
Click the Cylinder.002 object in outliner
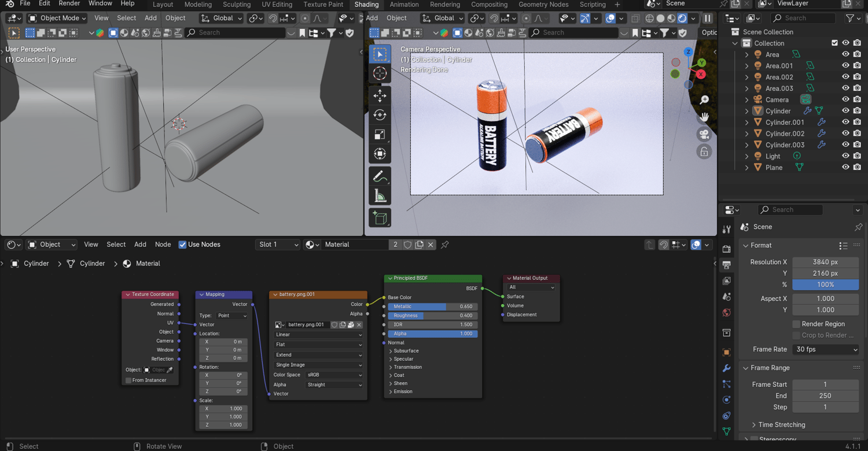pyautogui.click(x=785, y=134)
